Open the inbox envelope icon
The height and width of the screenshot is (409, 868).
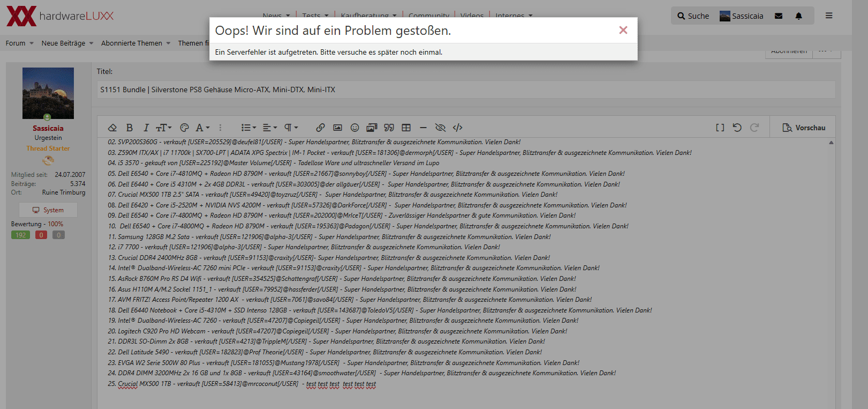tap(779, 16)
